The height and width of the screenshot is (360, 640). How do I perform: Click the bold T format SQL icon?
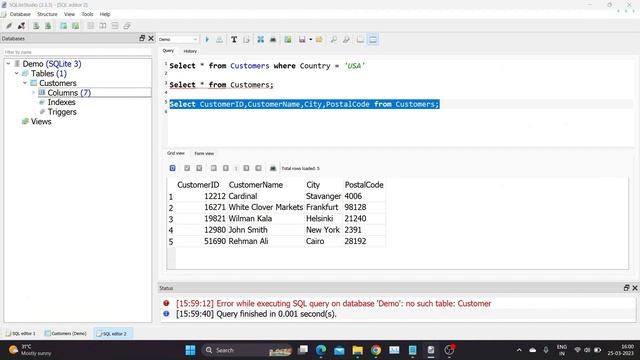[x=234, y=40]
